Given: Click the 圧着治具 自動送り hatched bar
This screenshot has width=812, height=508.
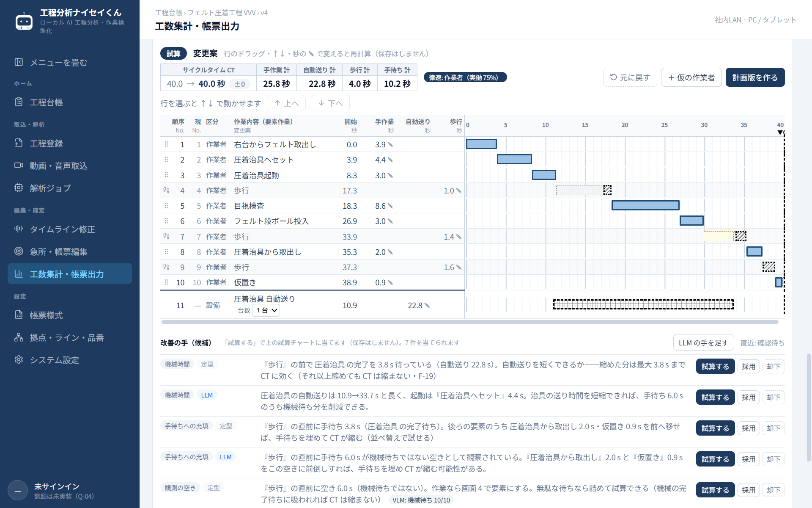Looking at the screenshot, I should (x=643, y=304).
